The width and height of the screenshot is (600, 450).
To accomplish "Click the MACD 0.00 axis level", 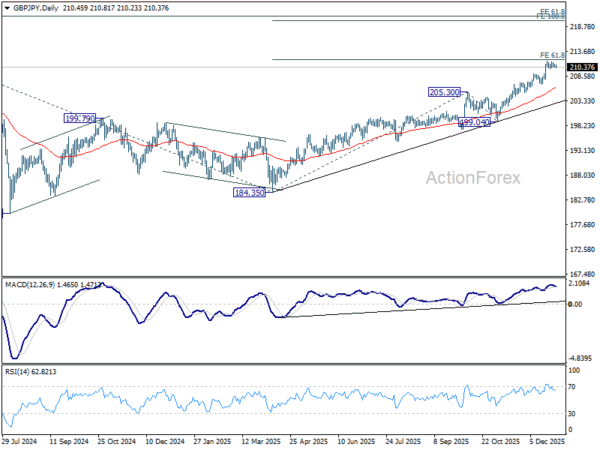I will (577, 304).
